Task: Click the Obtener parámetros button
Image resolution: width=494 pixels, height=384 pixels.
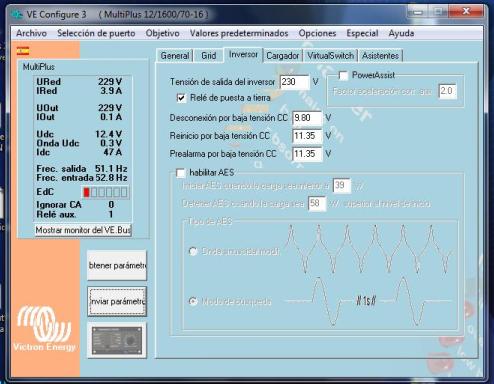Action: point(117,265)
